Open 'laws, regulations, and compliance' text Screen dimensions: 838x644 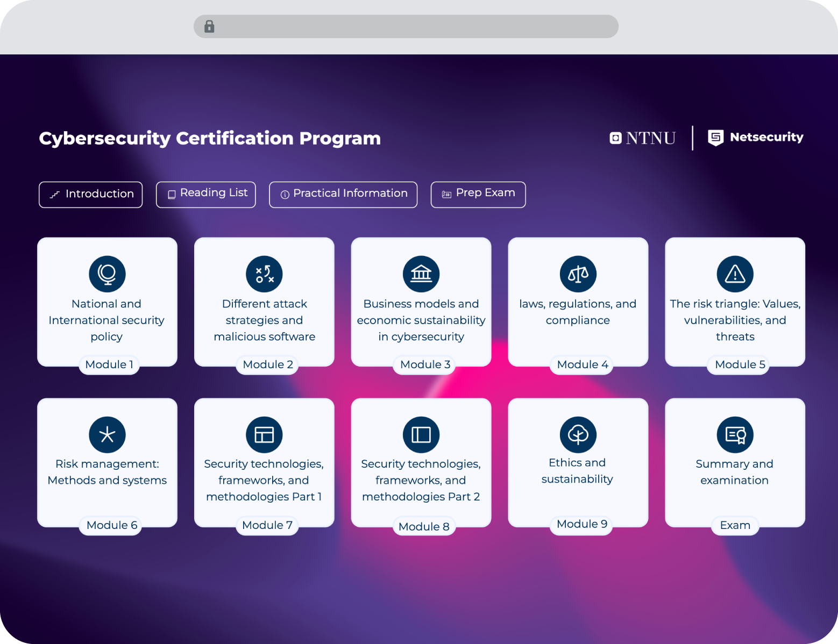pos(578,312)
